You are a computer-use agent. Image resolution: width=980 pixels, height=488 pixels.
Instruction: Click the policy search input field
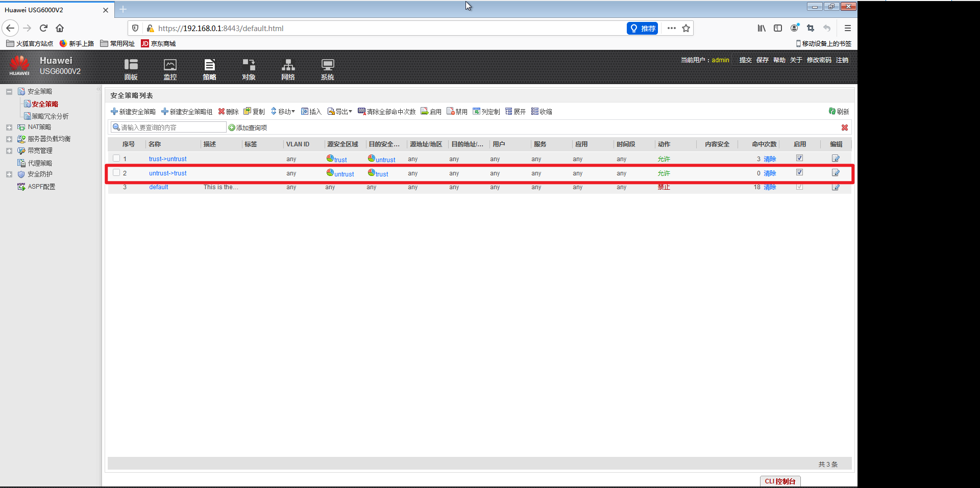coord(168,127)
